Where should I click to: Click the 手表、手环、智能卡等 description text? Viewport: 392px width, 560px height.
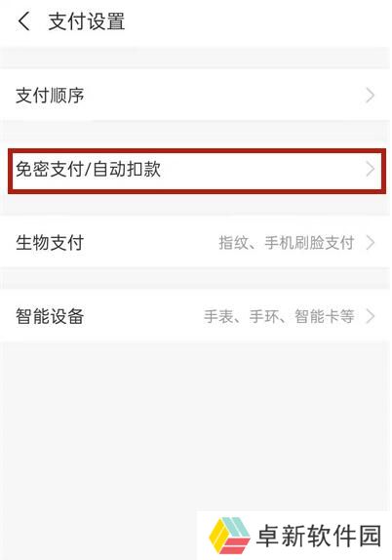279,316
